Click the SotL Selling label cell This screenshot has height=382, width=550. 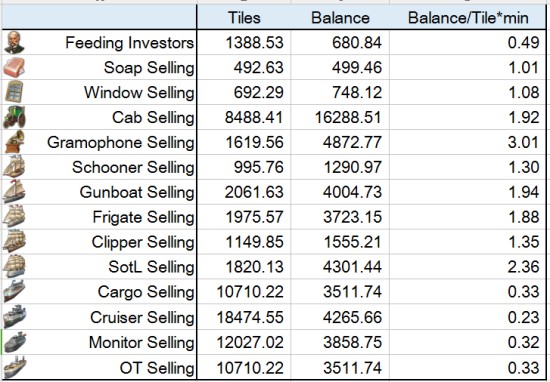coord(99,267)
